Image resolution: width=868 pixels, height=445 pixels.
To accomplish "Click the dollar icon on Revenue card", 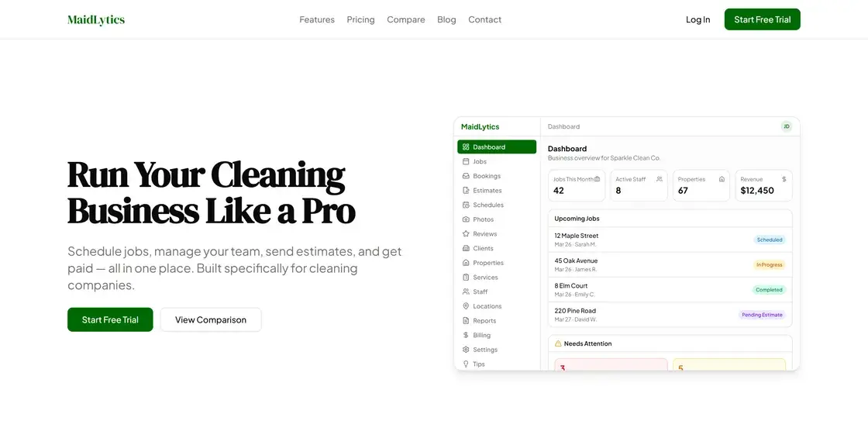I will coord(784,179).
